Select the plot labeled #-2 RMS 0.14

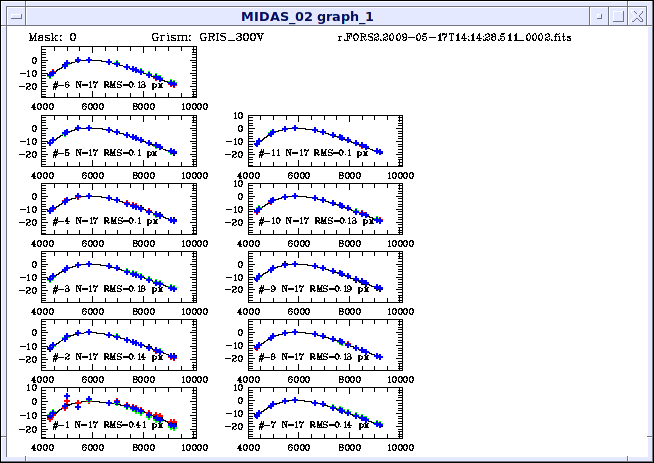tap(112, 343)
